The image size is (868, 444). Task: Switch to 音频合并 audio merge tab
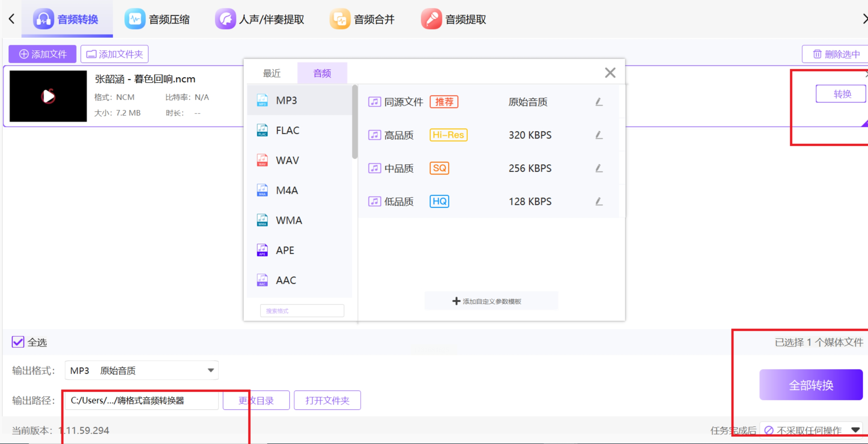tap(362, 19)
